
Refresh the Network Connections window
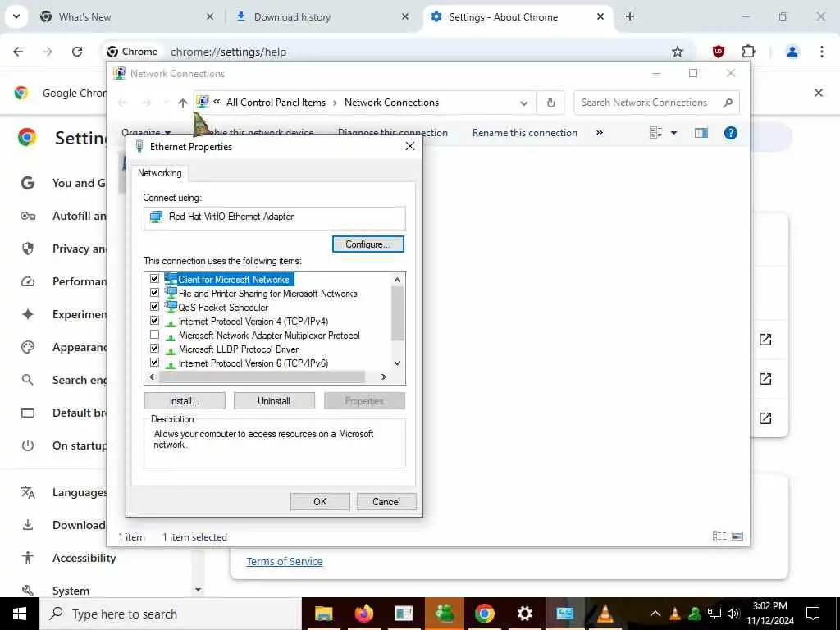(x=550, y=103)
